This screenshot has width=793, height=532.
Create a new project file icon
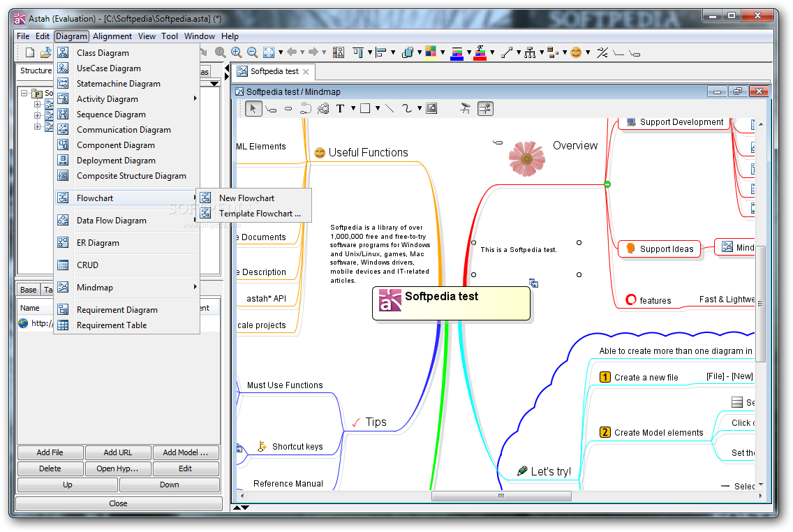tap(30, 52)
